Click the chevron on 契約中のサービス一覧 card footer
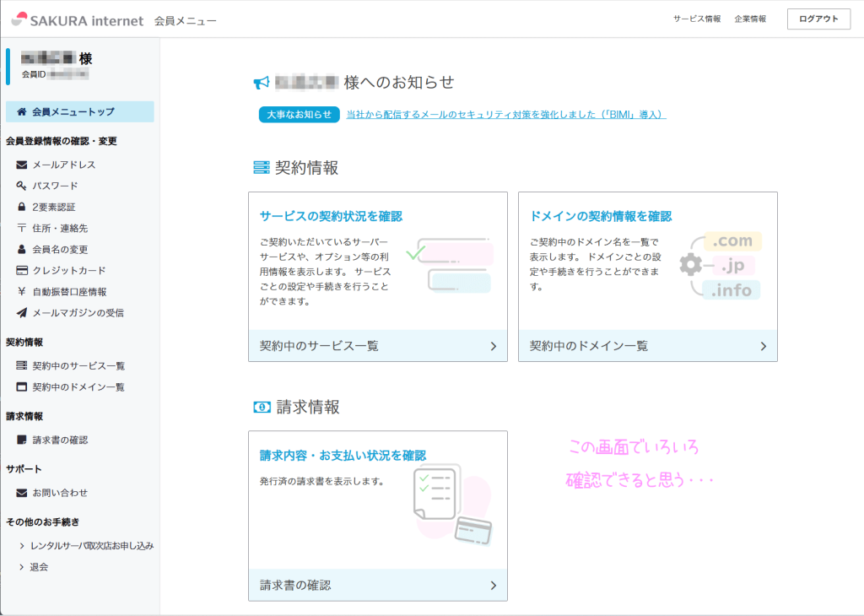The image size is (864, 616). tap(494, 346)
